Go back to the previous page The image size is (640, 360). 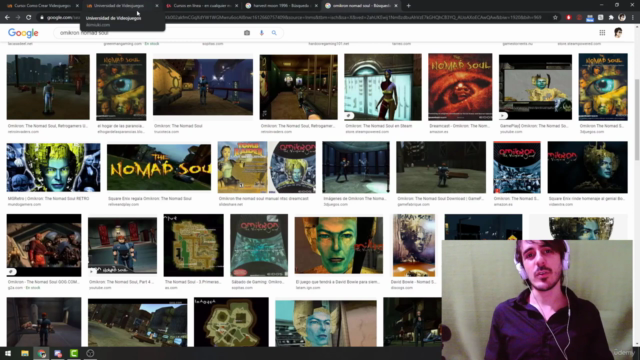[x=7, y=18]
